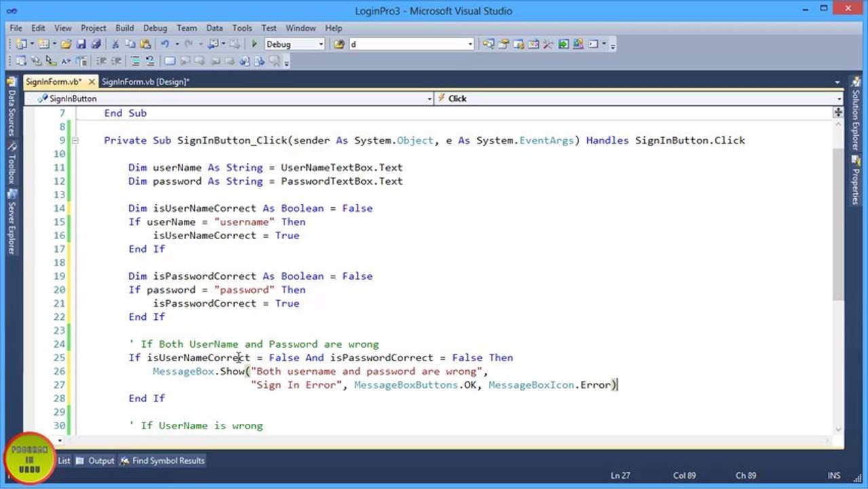The image size is (868, 489).
Task: Click MessageBoxIcon on line 27
Action: point(531,385)
